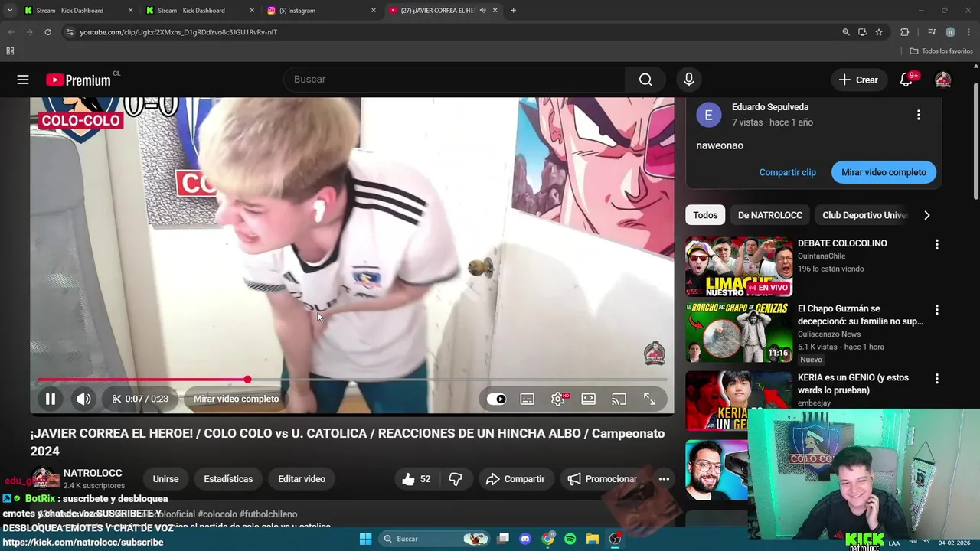The height and width of the screenshot is (551, 980).
Task: Open the DEBATE COLOCOLINO live video thumbnail
Action: 739,266
